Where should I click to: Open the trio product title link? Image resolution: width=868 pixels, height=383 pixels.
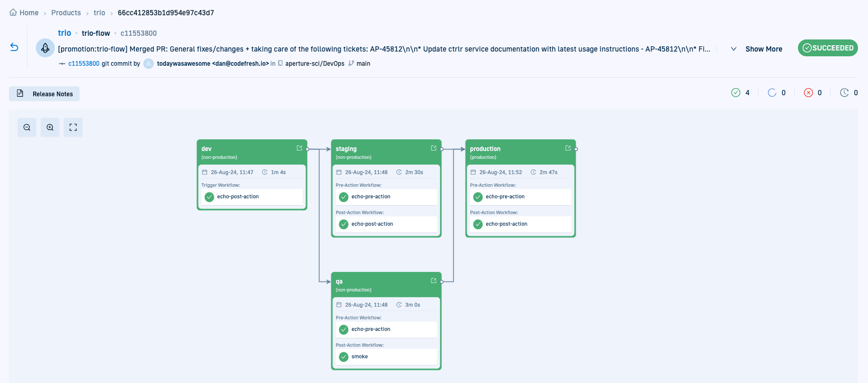[x=64, y=33]
